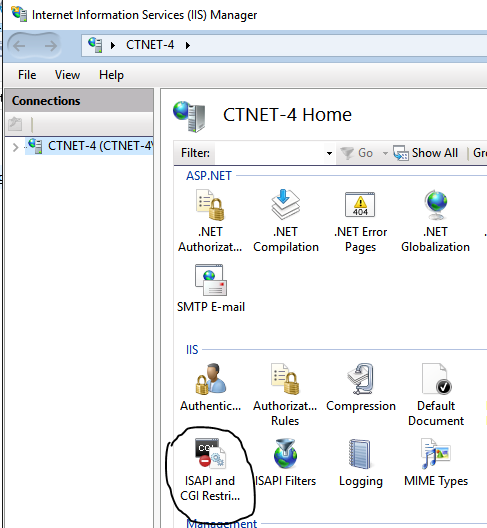Open Compression feature

361,388
